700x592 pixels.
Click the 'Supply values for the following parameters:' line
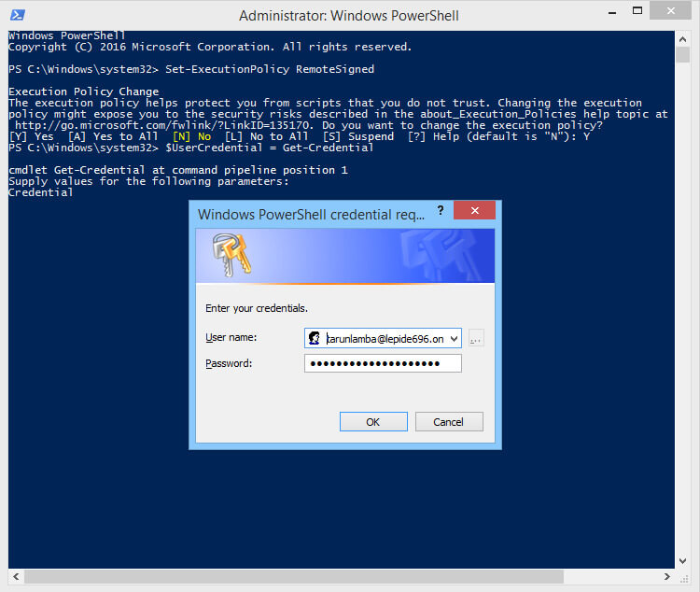pyautogui.click(x=148, y=181)
